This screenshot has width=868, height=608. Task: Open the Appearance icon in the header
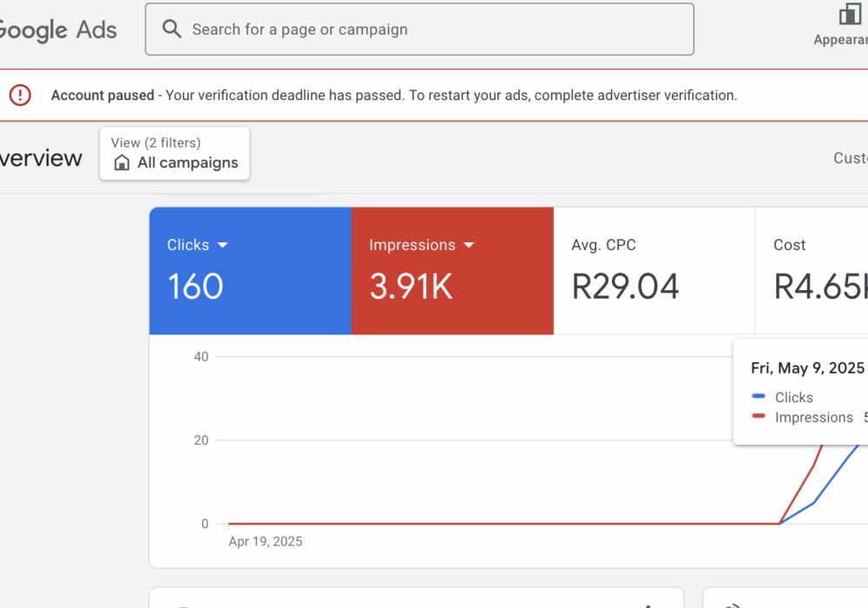coord(849,15)
